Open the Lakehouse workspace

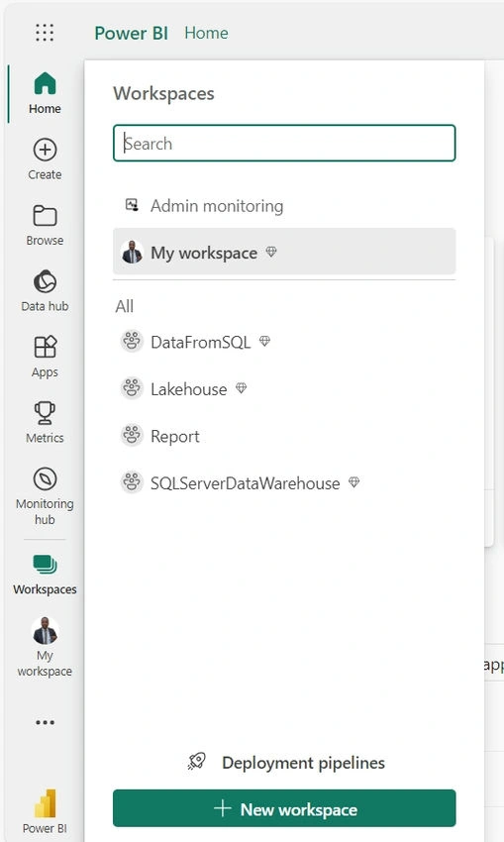[x=284, y=388]
